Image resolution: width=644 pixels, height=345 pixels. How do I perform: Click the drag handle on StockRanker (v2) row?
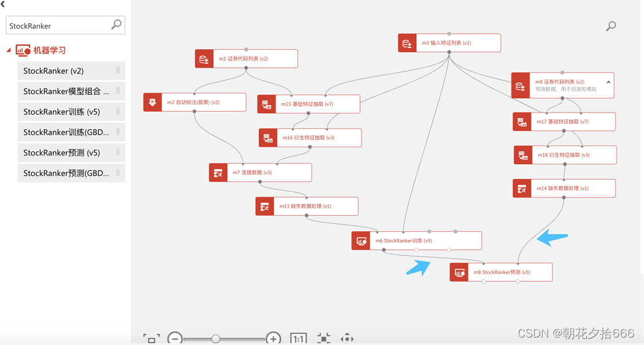118,70
